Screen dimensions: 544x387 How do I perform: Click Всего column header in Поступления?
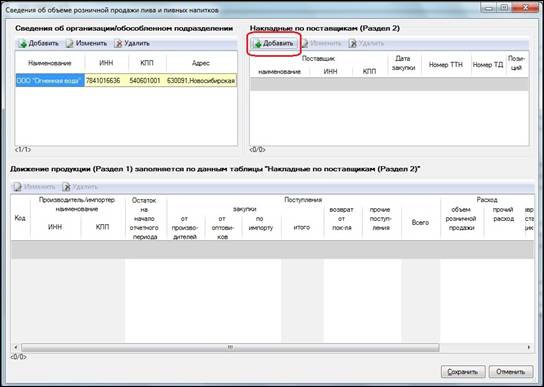tap(420, 222)
